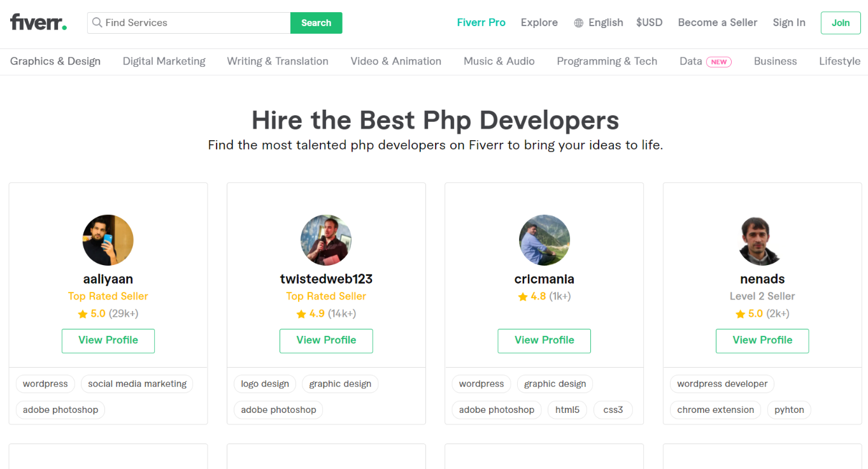Click the Level 2 Seller label
This screenshot has height=469, width=868.
tap(762, 296)
